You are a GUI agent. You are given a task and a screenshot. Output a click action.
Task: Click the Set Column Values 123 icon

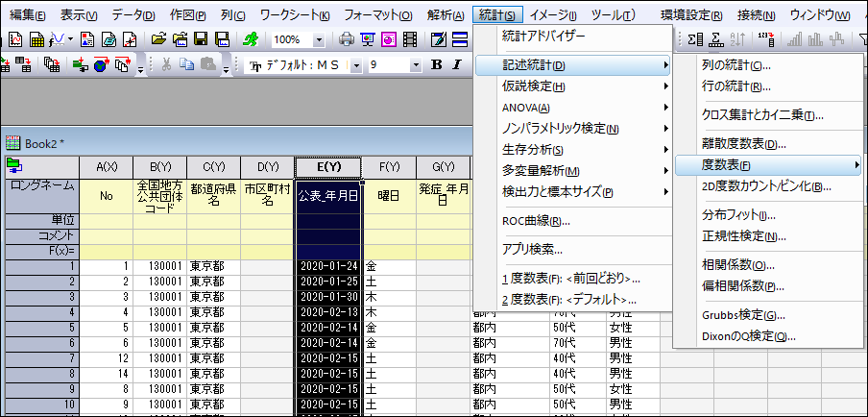click(766, 39)
